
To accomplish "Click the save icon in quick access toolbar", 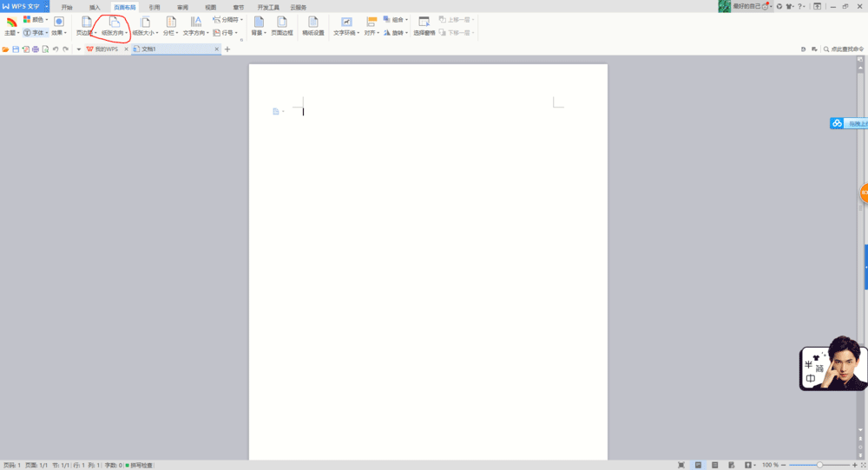I will [x=16, y=49].
